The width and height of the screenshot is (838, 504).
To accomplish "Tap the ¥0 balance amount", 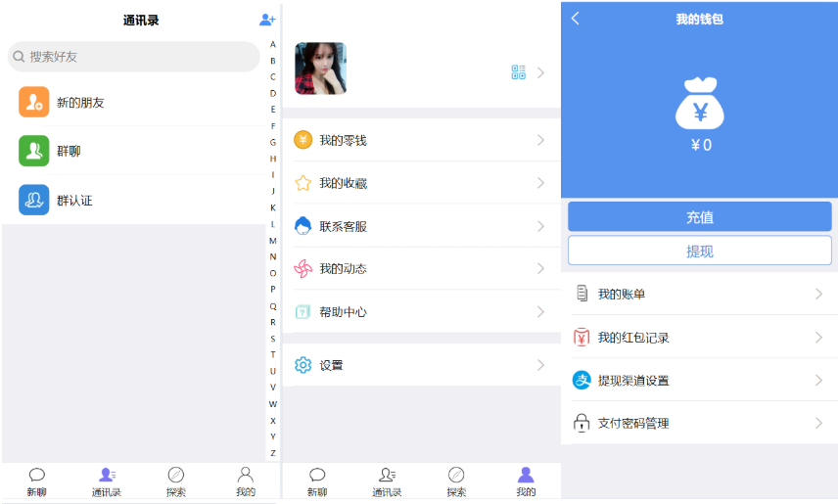I will [x=701, y=145].
